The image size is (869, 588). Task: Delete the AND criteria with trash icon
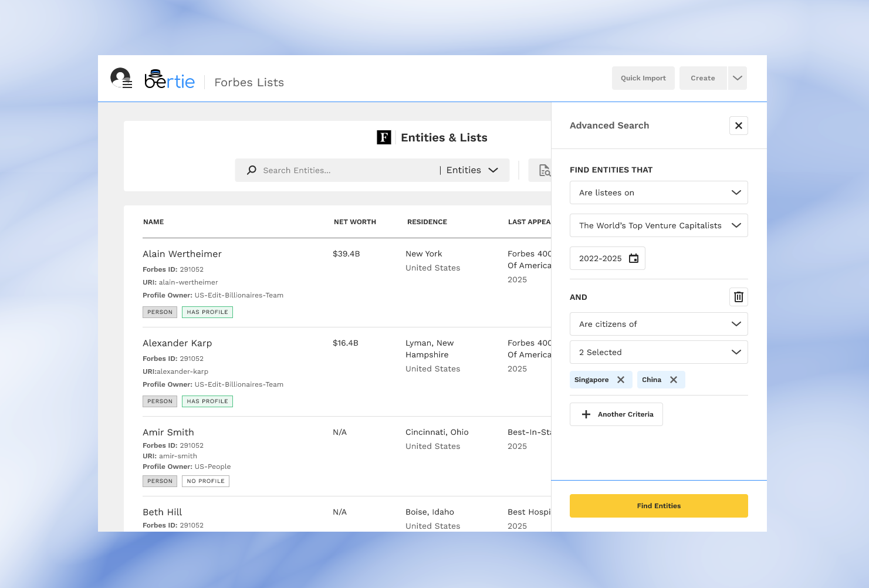coord(739,297)
